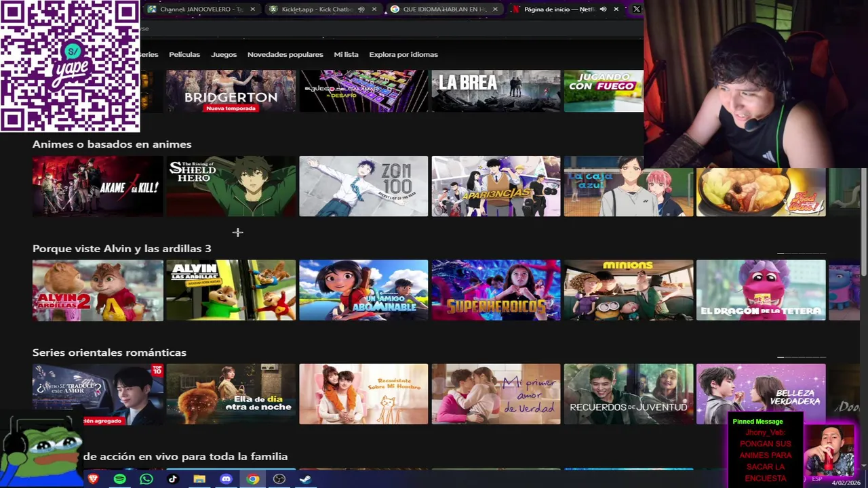Open the Akame ga Kill! anime card
Image resolution: width=868 pixels, height=488 pixels.
tap(98, 186)
